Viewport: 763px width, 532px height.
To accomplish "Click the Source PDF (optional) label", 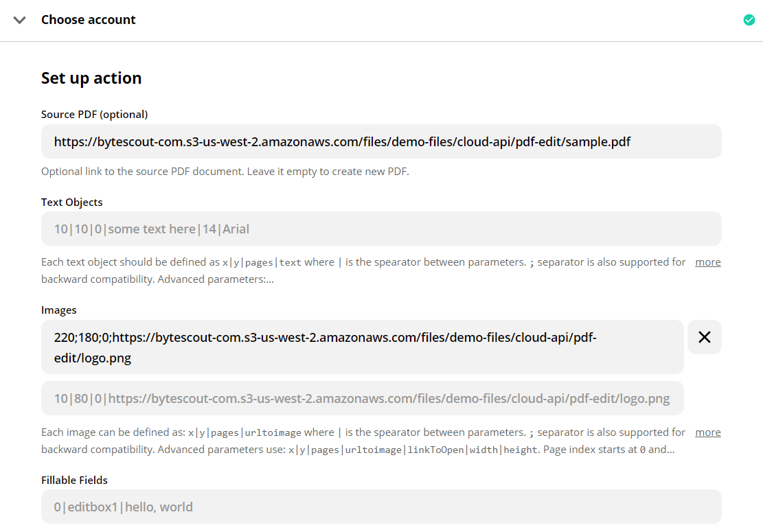I will pyautogui.click(x=95, y=114).
